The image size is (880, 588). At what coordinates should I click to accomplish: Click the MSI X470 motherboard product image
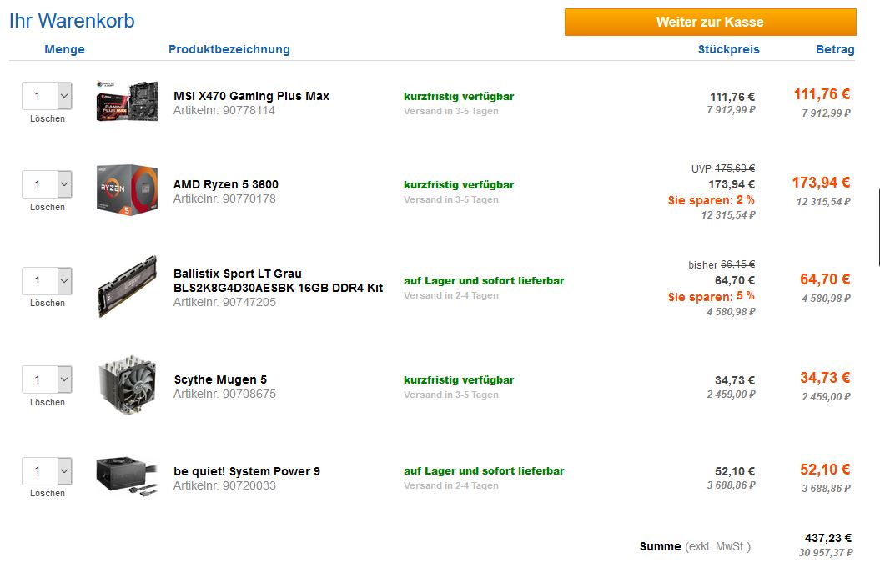click(x=127, y=101)
